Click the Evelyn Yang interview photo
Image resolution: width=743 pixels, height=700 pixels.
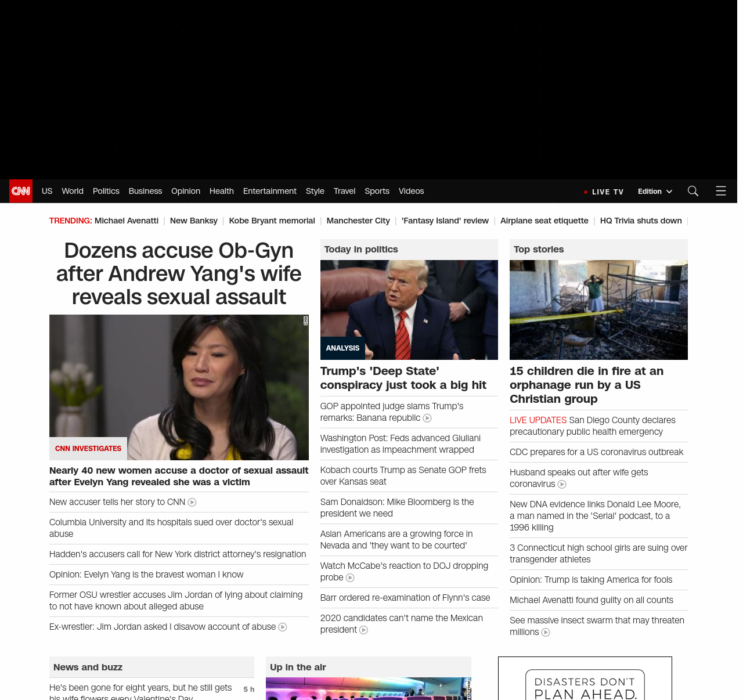pos(179,387)
